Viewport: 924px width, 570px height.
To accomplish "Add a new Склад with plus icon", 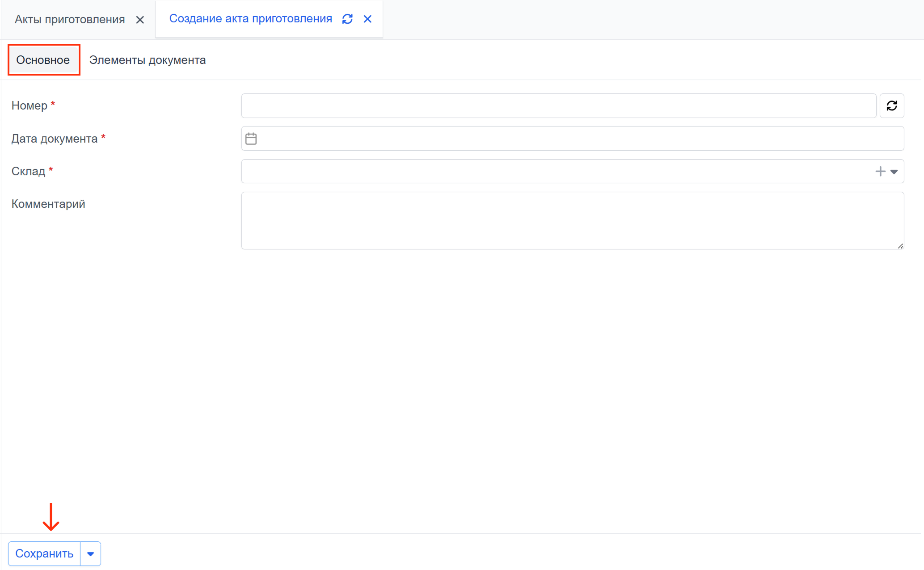I will click(x=880, y=171).
